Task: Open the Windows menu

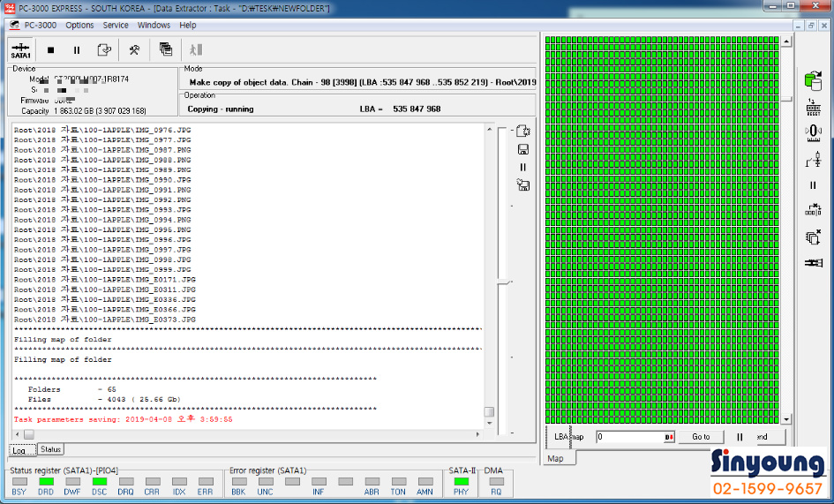Action: click(x=154, y=25)
